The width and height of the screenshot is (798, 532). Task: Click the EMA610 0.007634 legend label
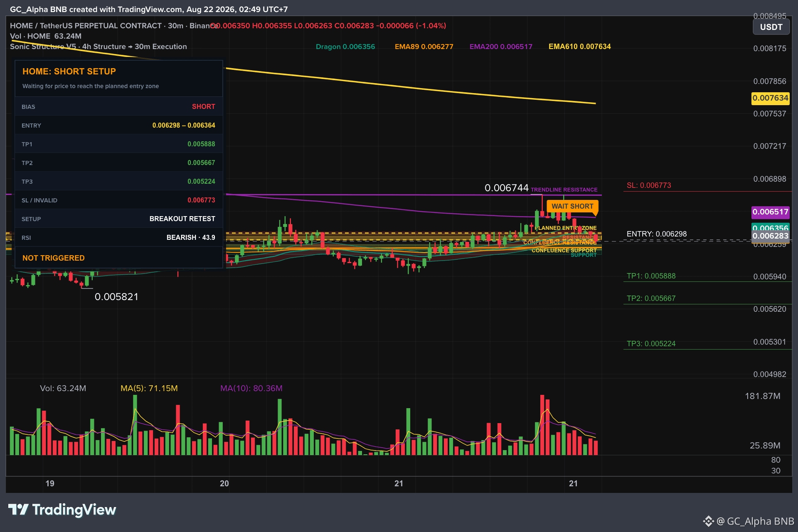point(580,47)
